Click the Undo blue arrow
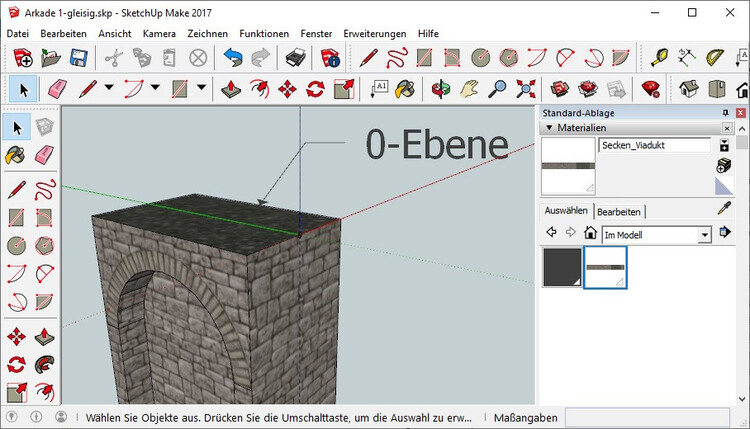This screenshot has width=750, height=429. point(233,58)
